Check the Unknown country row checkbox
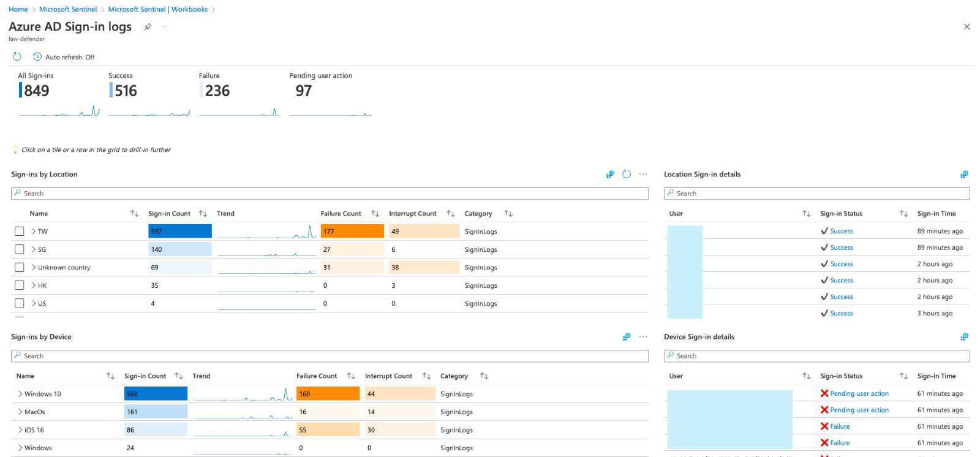980x457 pixels. tap(20, 267)
